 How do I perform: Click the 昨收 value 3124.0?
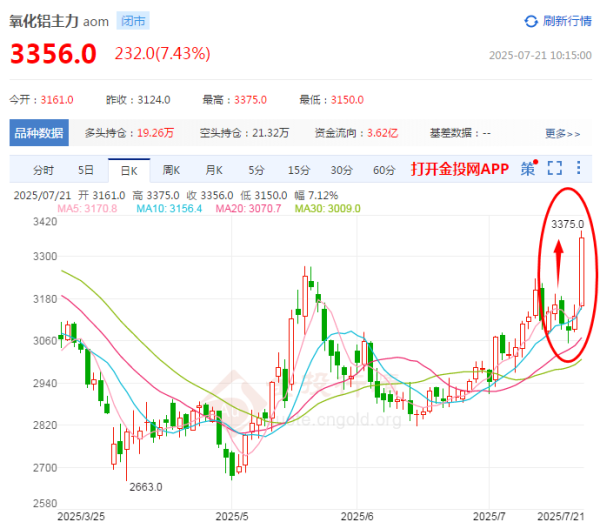click(x=154, y=100)
